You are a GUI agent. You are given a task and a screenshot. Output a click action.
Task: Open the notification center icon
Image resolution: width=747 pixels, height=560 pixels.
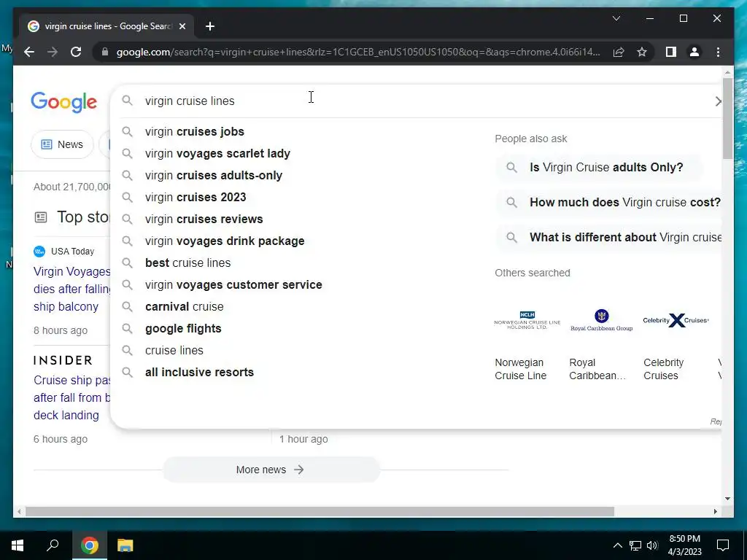pos(723,545)
